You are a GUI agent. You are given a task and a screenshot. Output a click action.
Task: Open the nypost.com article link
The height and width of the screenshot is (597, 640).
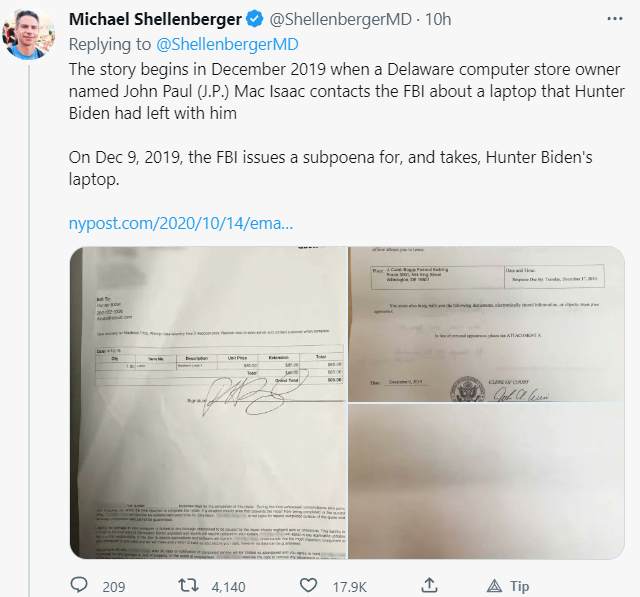180,222
